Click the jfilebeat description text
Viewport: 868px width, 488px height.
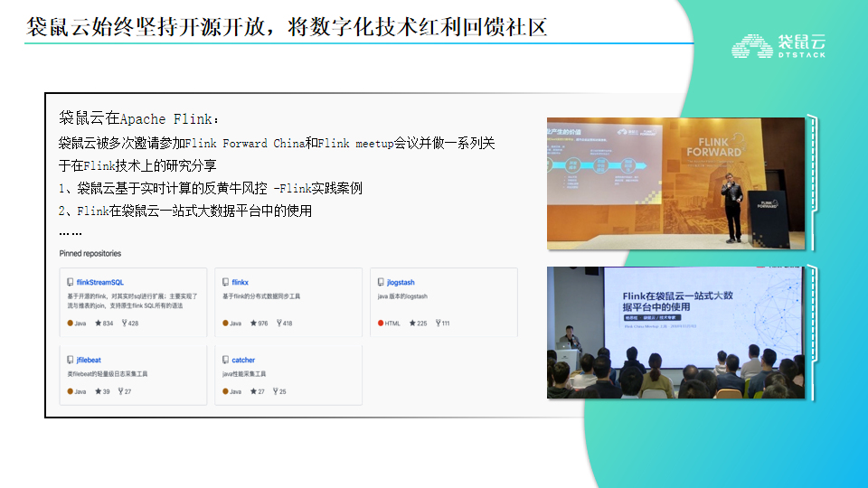click(x=108, y=374)
